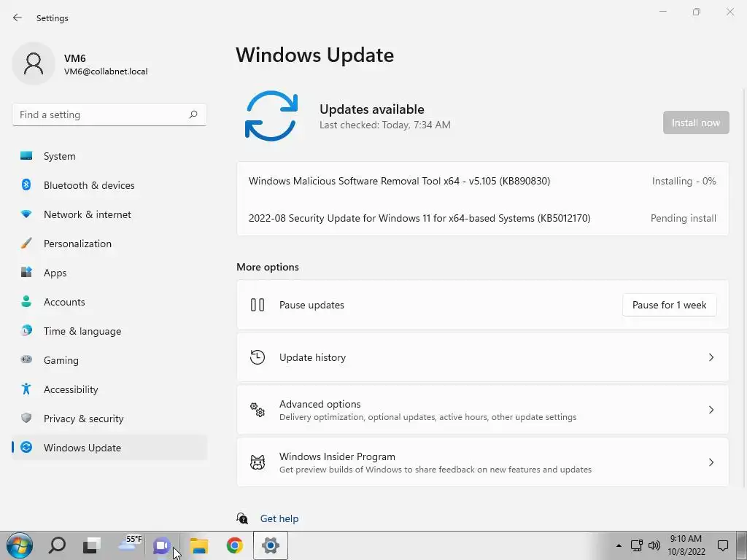Click the Settings gear on taskbar

(x=270, y=545)
